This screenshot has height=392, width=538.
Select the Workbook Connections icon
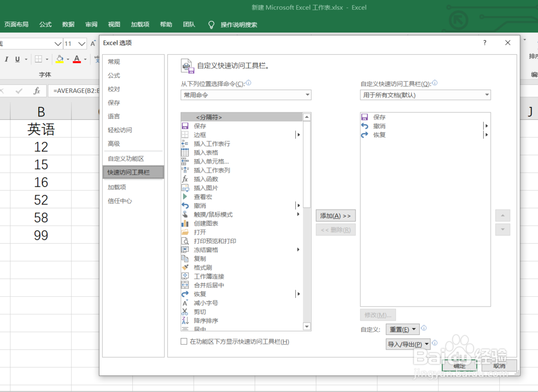click(x=185, y=276)
